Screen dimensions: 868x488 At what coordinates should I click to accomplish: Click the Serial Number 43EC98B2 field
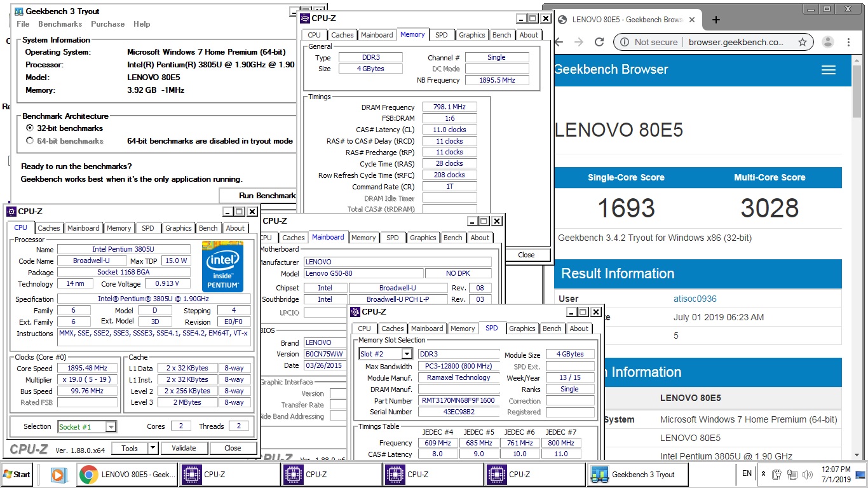click(x=458, y=412)
